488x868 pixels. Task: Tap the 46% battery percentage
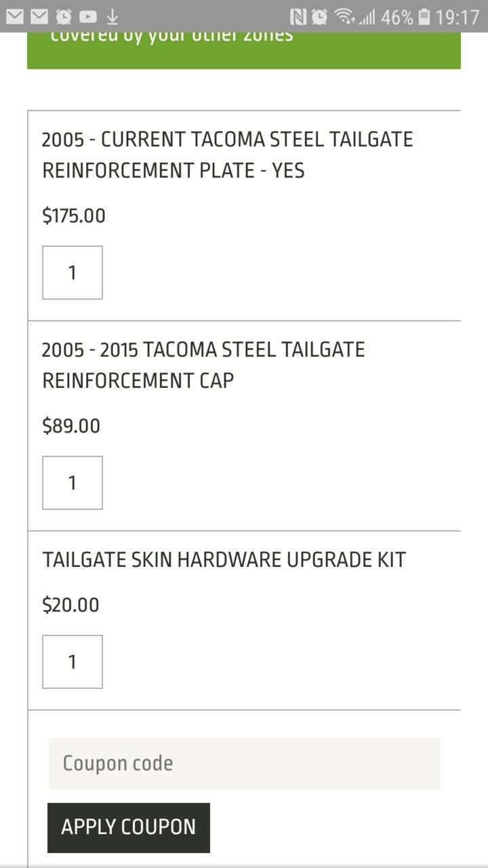click(396, 17)
